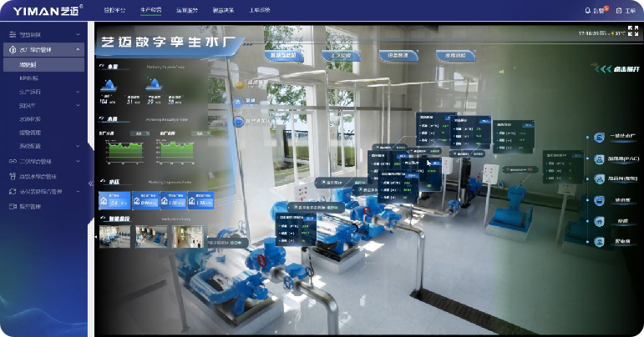The width and height of the screenshot is (644, 337).
Task: Click the second pill button in the scene header
Action: pos(342,55)
